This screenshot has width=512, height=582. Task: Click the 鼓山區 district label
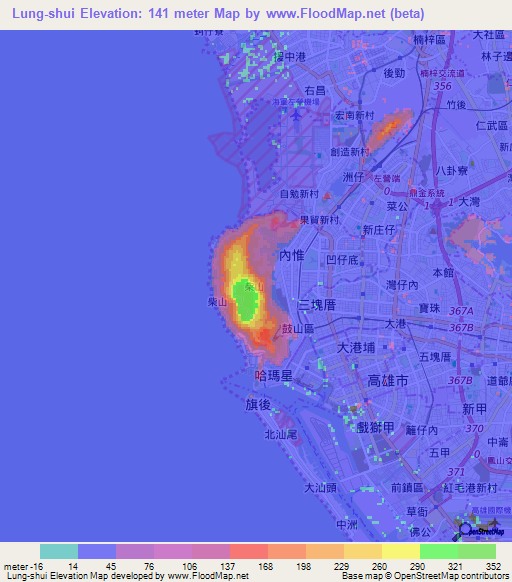[298, 328]
